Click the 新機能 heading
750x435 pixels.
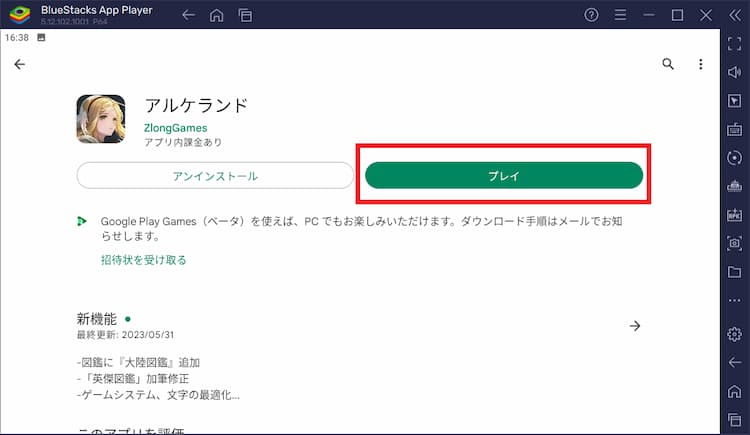pos(97,319)
